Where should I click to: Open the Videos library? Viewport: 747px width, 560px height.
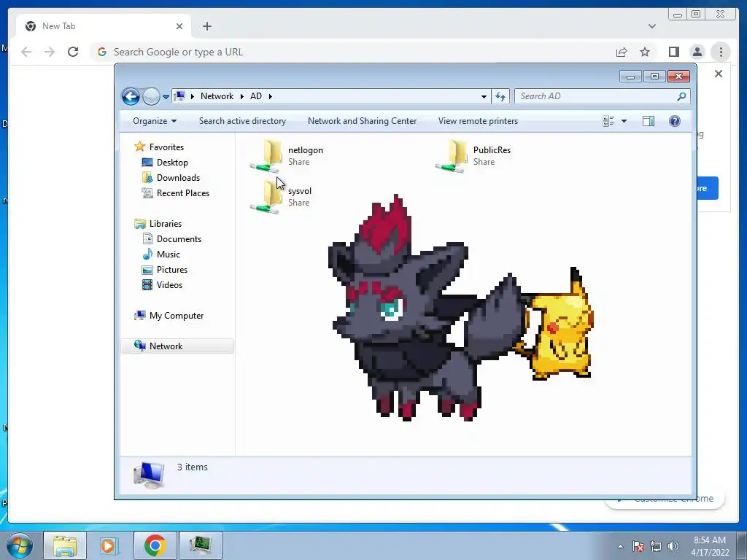[163, 285]
